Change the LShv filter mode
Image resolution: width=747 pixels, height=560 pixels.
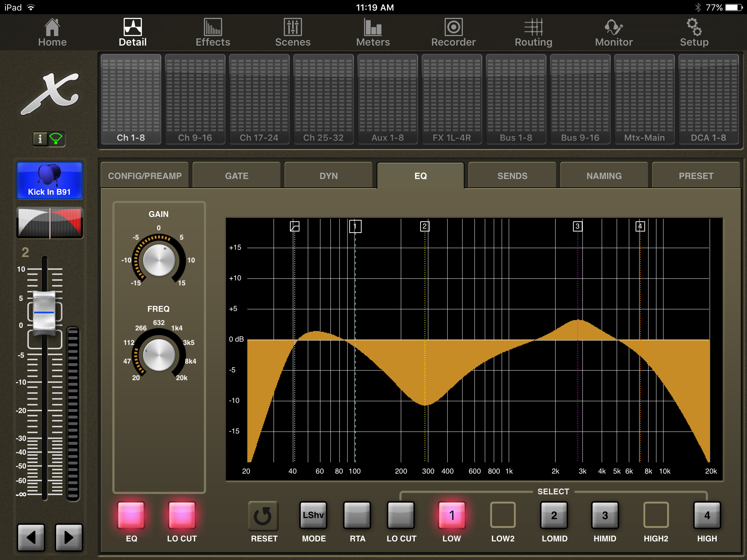pyautogui.click(x=313, y=515)
